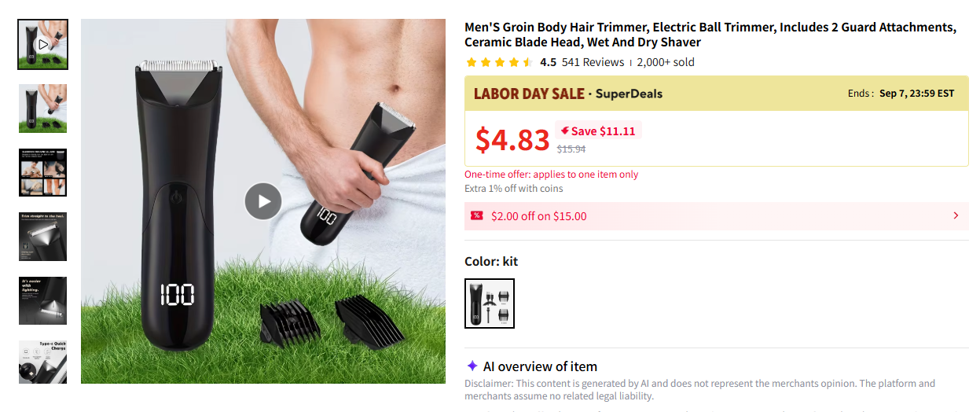Click the '$2.00 off on $15.00' coupon text
Viewport: 980px width, 412px height.
coord(539,216)
